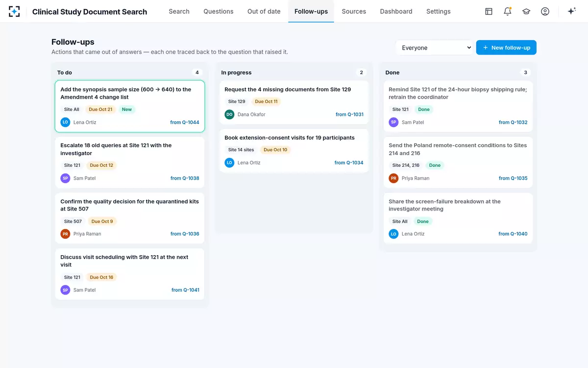The width and height of the screenshot is (588, 368).
Task: Follow the from Q-1038 link
Action: tap(185, 178)
